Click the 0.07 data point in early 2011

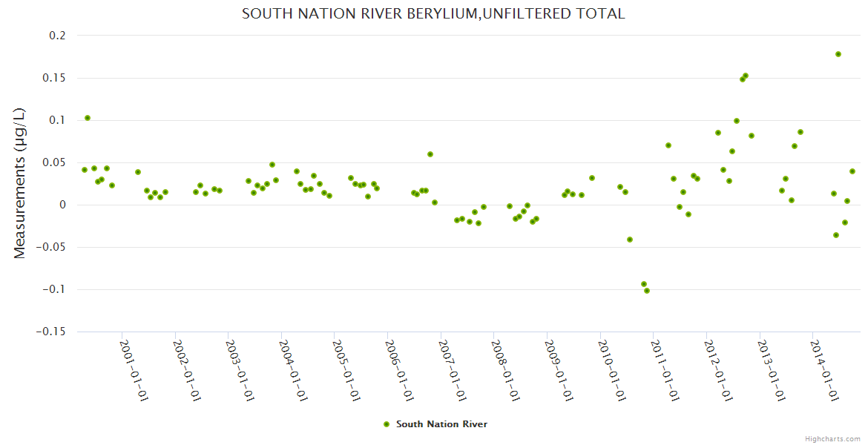668,145
